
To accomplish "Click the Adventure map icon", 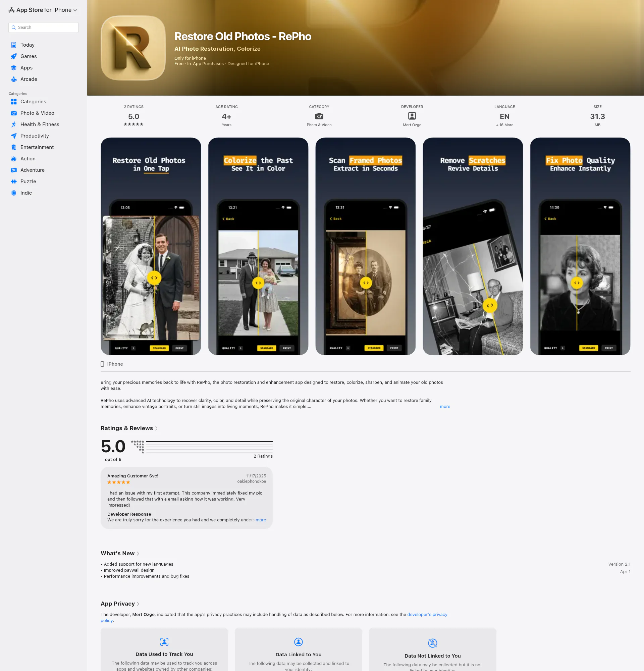I will pos(14,170).
